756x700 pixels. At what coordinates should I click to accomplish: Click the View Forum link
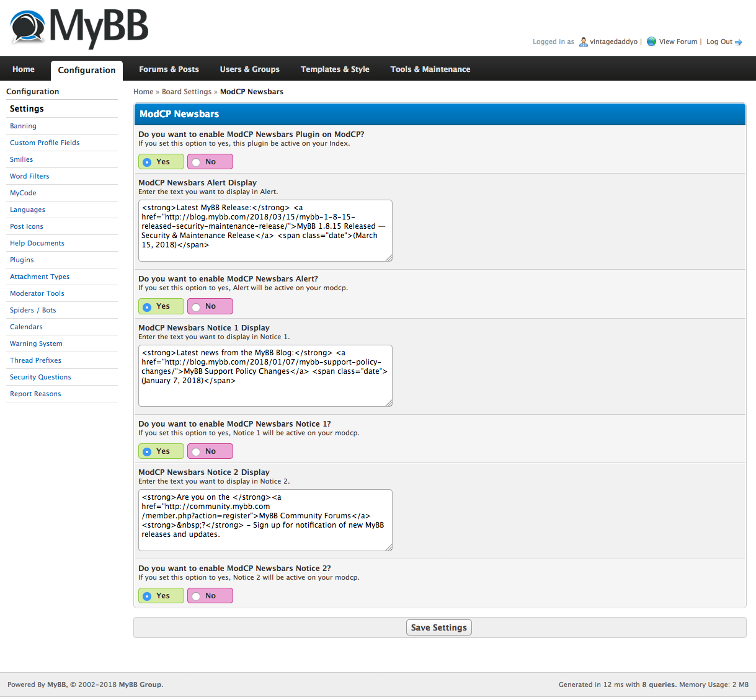pos(678,42)
